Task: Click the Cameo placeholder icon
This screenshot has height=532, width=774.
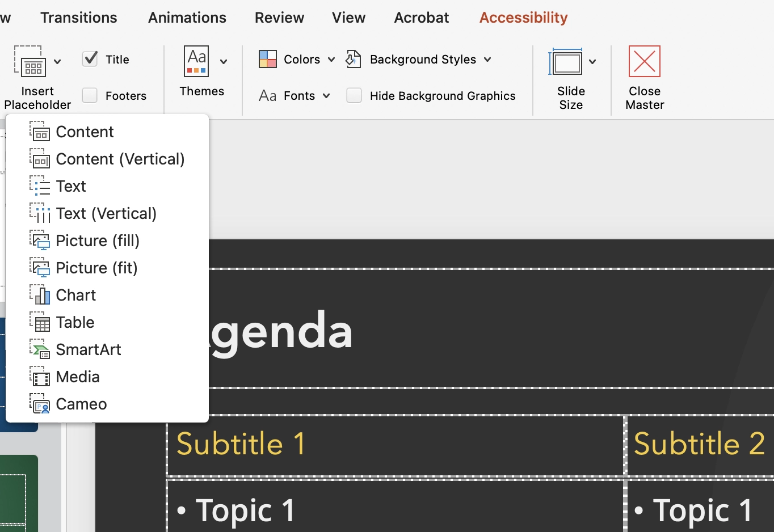Action: [x=40, y=404]
